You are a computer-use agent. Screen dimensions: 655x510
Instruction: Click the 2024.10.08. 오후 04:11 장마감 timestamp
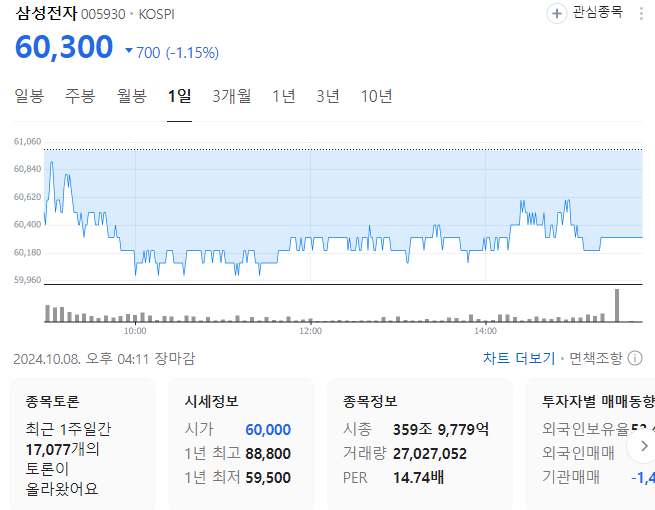click(104, 359)
